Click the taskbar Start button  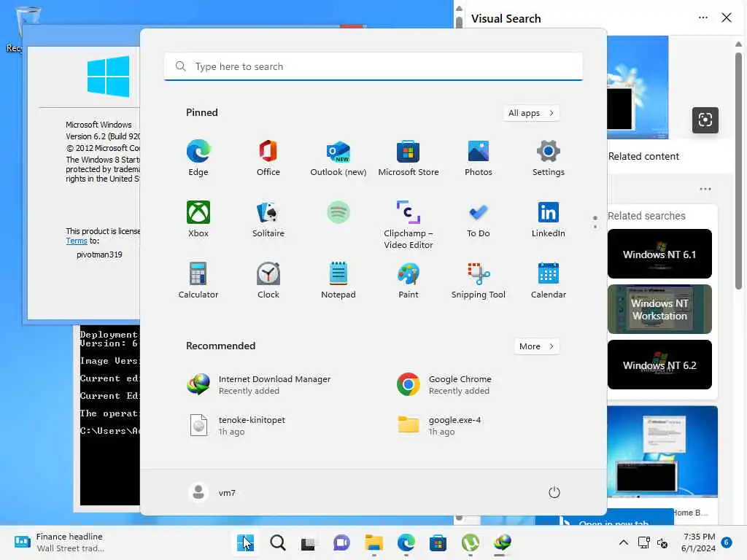click(245, 542)
